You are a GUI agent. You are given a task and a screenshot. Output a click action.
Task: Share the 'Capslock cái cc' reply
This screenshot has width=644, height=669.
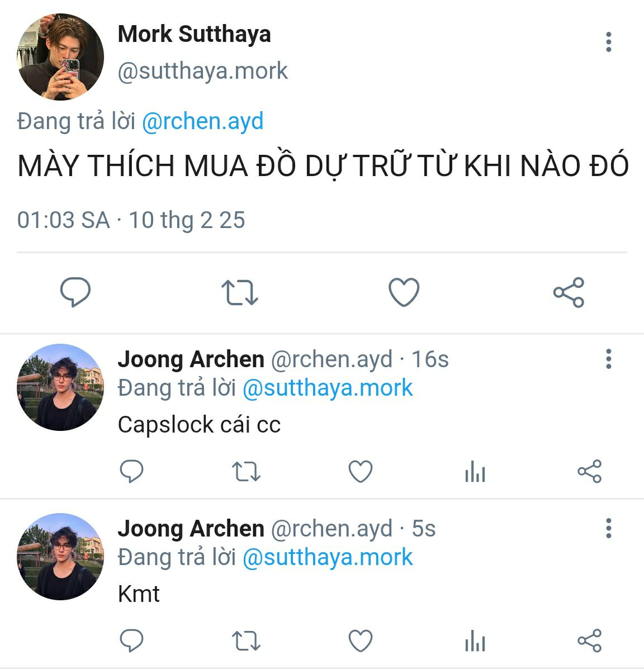[589, 472]
